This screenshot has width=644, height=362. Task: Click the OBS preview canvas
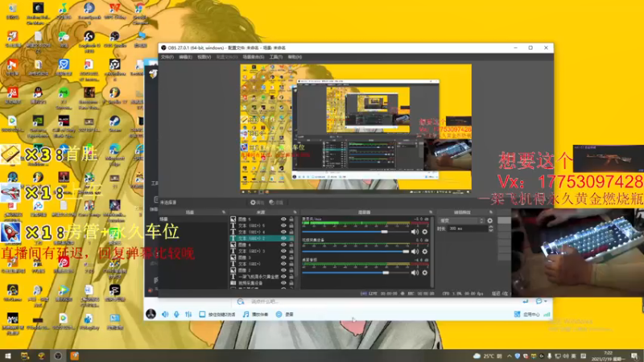pos(356,127)
